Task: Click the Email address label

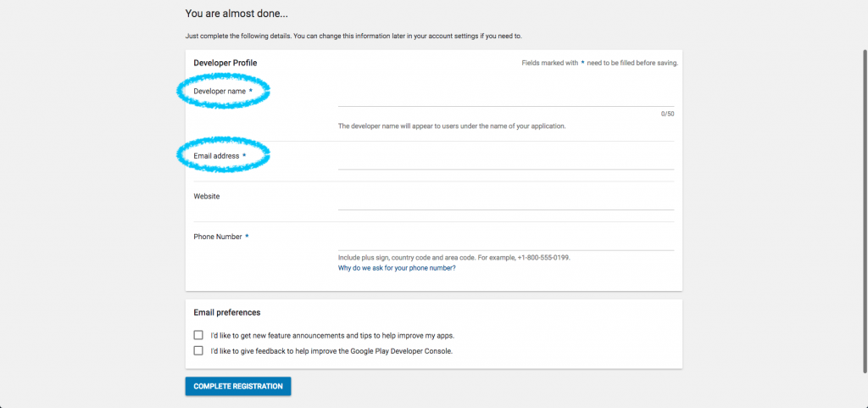Action: [x=216, y=156]
